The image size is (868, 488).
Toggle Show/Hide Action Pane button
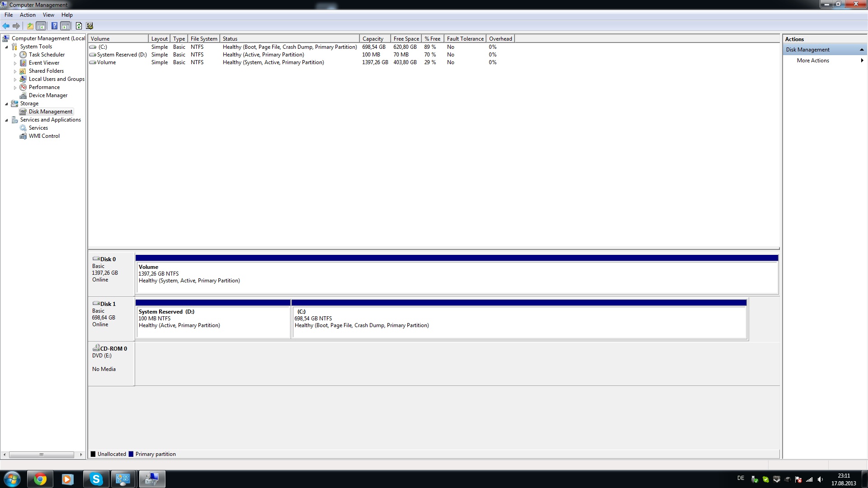pyautogui.click(x=66, y=26)
